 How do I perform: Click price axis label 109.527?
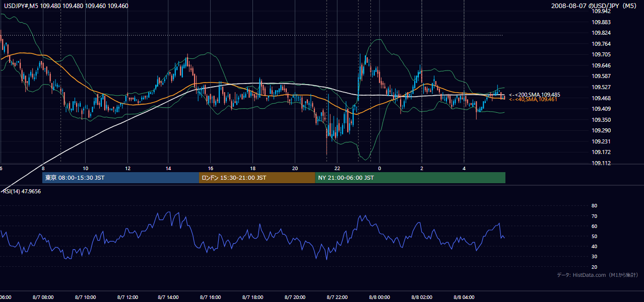(602, 87)
